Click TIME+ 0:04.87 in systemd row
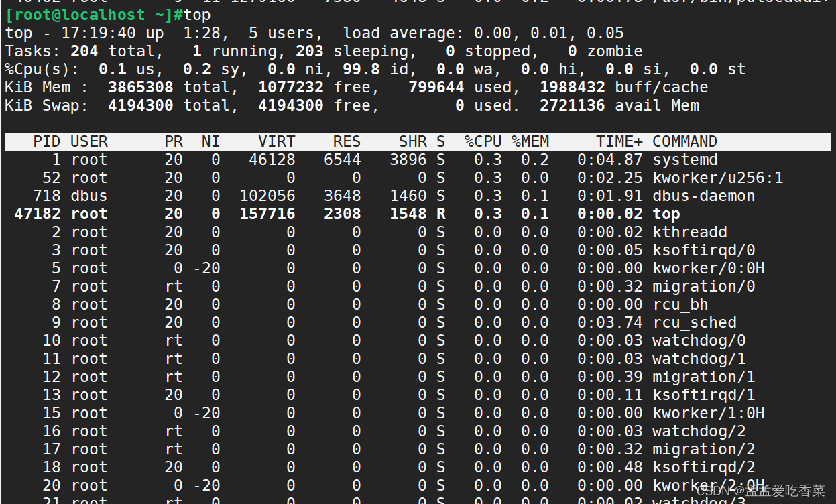 pyautogui.click(x=610, y=160)
